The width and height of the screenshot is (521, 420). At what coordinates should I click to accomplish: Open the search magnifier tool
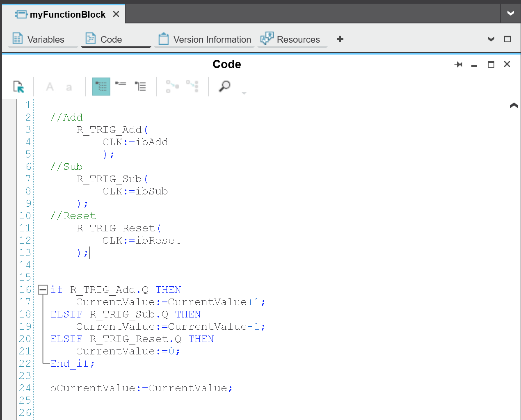[x=225, y=86]
